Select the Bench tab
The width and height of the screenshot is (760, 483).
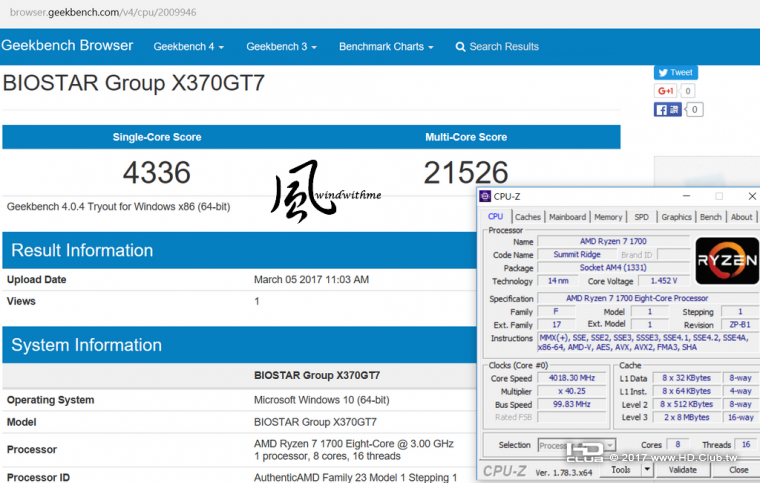click(711, 217)
